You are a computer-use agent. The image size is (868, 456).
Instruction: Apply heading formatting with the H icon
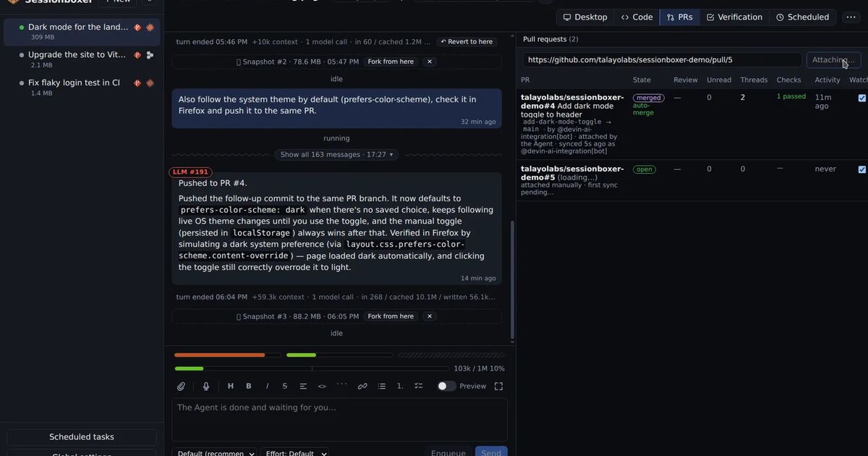(231, 387)
